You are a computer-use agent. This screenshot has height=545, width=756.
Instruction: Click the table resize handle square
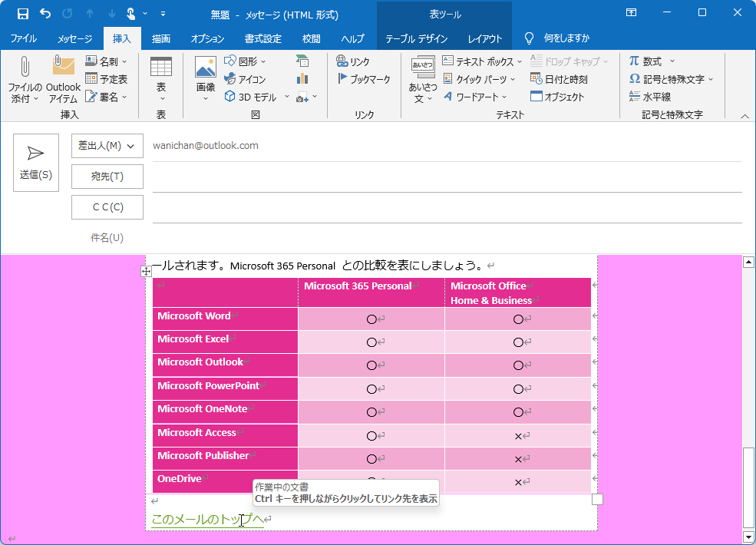click(x=597, y=500)
